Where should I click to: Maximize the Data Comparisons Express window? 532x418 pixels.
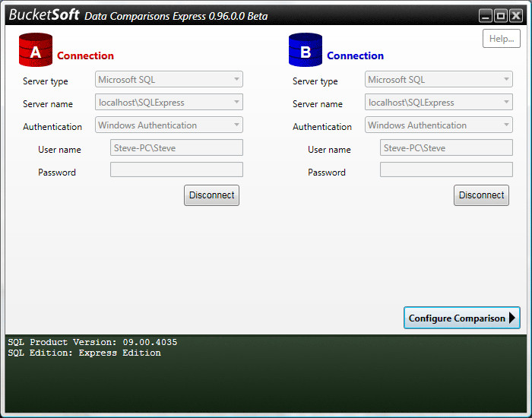501,16
